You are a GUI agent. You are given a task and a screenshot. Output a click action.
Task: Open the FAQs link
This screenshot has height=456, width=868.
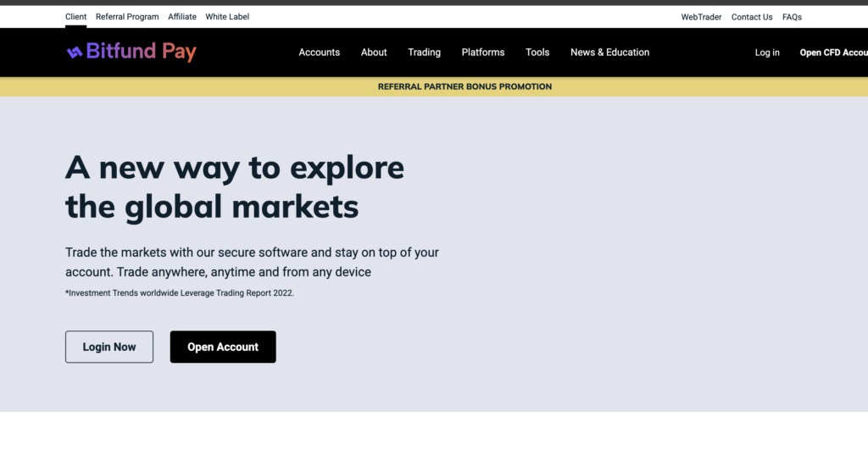[792, 17]
